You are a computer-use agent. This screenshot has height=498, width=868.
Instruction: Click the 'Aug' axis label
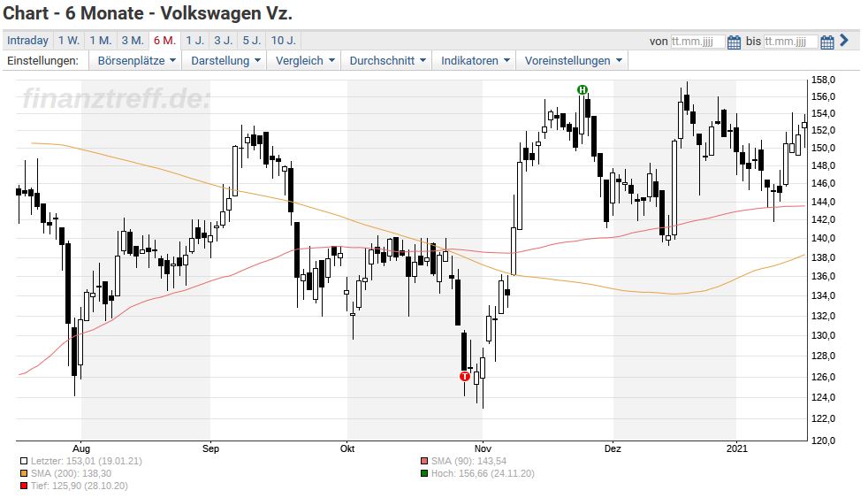[81, 448]
